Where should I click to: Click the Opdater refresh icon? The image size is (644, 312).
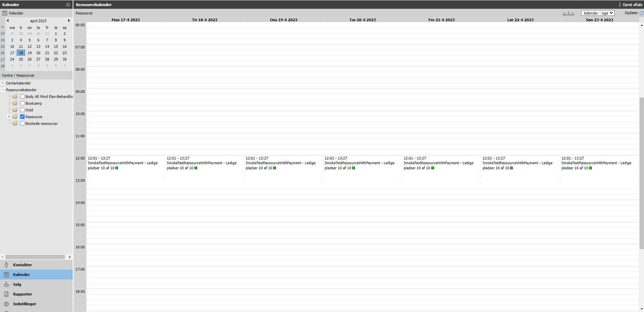click(x=641, y=13)
